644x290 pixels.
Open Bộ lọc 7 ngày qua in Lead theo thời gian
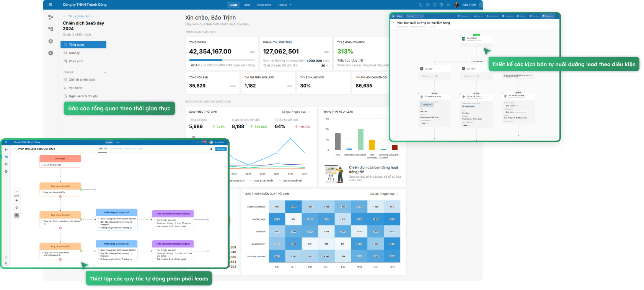point(295,112)
